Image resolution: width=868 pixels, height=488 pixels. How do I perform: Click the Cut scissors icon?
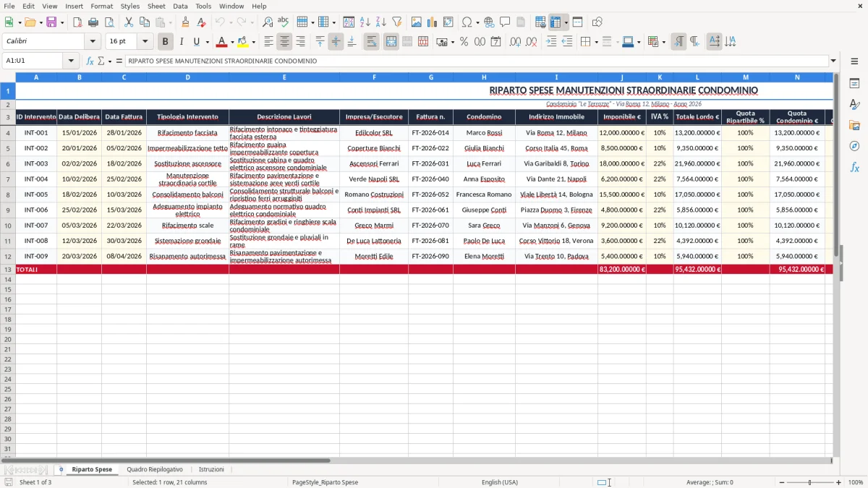pos(129,22)
